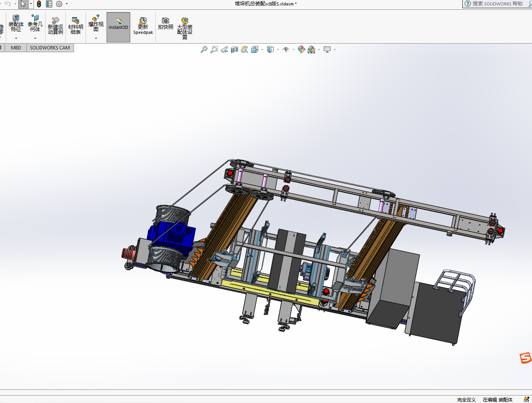Insert 材料明细表 bill of materials
This screenshot has height=403, width=532.
[x=76, y=26]
